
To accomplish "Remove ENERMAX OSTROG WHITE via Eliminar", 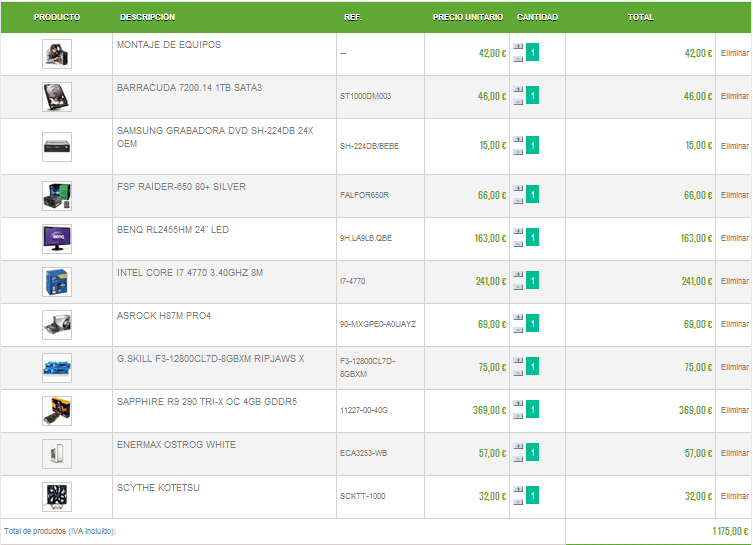I will coord(734,453).
